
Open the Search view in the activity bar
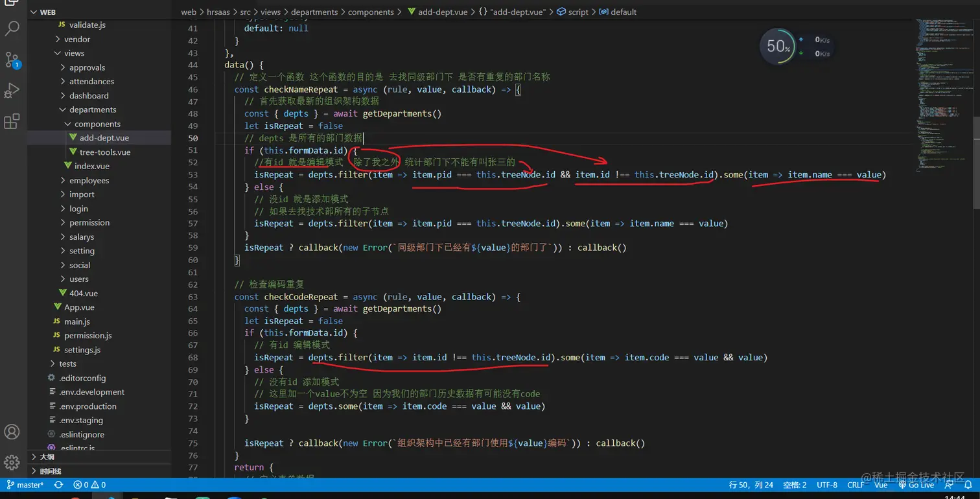tap(12, 28)
